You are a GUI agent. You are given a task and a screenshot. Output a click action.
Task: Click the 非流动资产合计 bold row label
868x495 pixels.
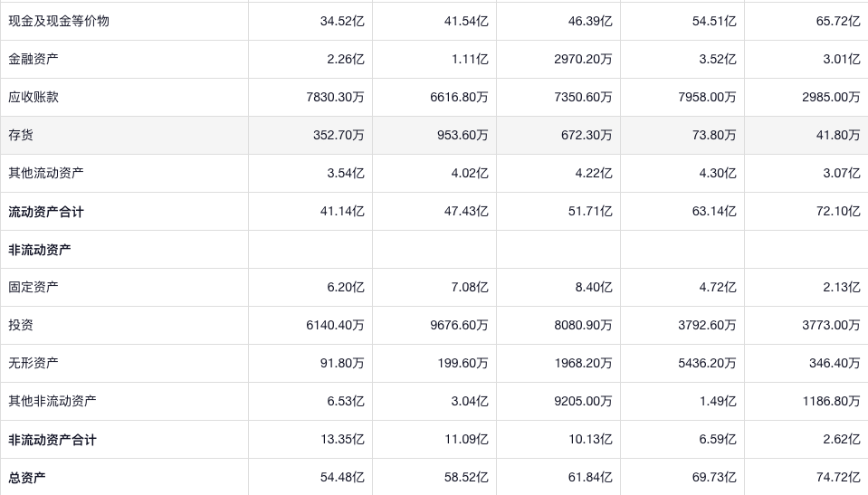pos(52,439)
